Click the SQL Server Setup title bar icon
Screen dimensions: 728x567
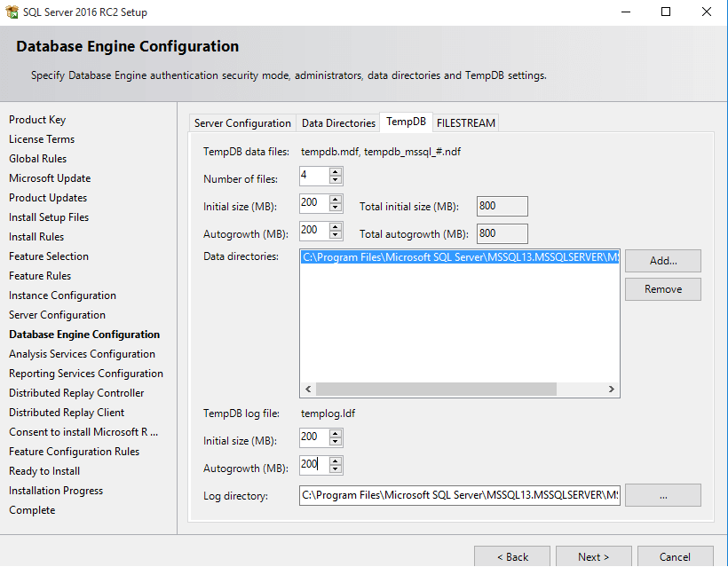(12, 12)
